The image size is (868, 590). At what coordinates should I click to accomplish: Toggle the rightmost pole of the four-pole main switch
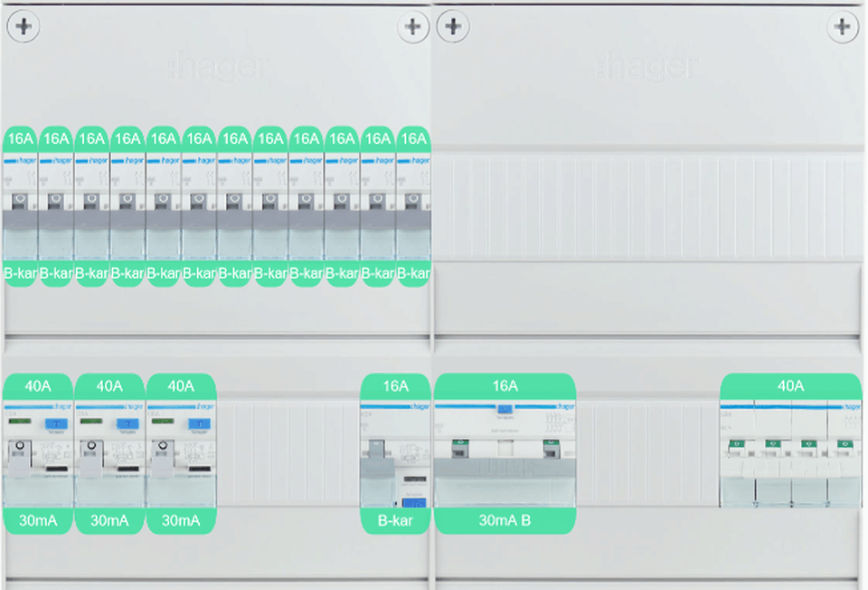point(844,447)
